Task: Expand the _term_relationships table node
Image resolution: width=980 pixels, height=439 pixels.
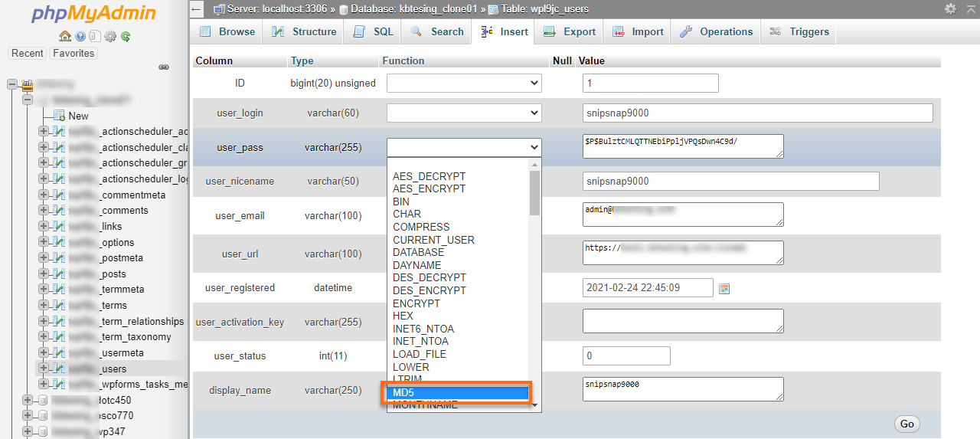Action: [x=44, y=322]
